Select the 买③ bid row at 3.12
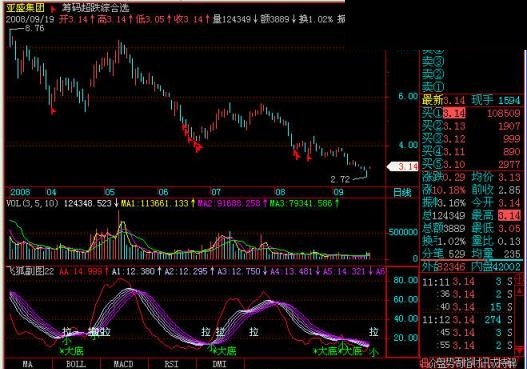Image resolution: width=527 pixels, height=369 pixels. click(x=471, y=139)
